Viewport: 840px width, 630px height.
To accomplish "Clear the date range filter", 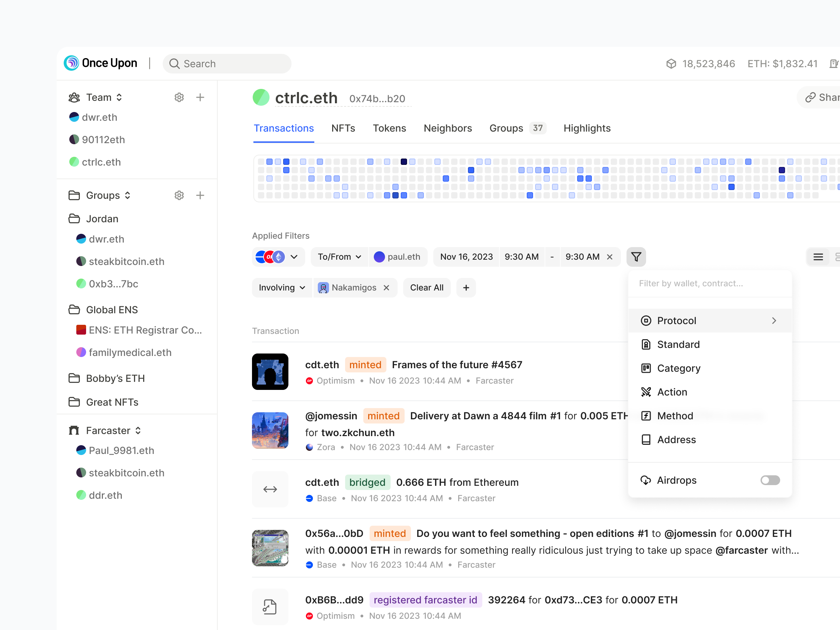I will 610,257.
